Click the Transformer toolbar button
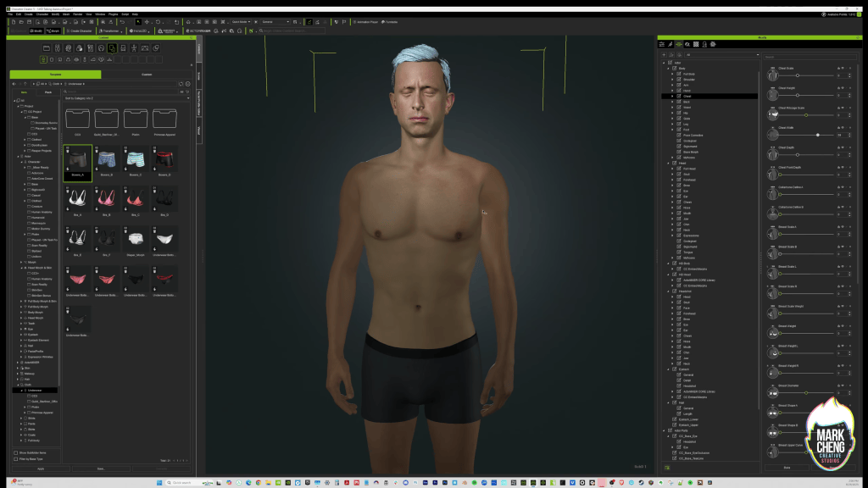The image size is (868, 488). [111, 31]
